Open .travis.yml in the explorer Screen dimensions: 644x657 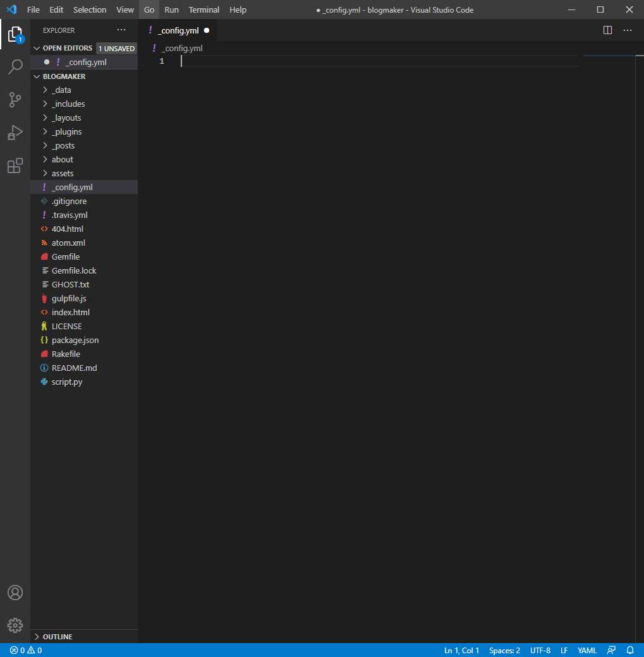pyautogui.click(x=84, y=215)
